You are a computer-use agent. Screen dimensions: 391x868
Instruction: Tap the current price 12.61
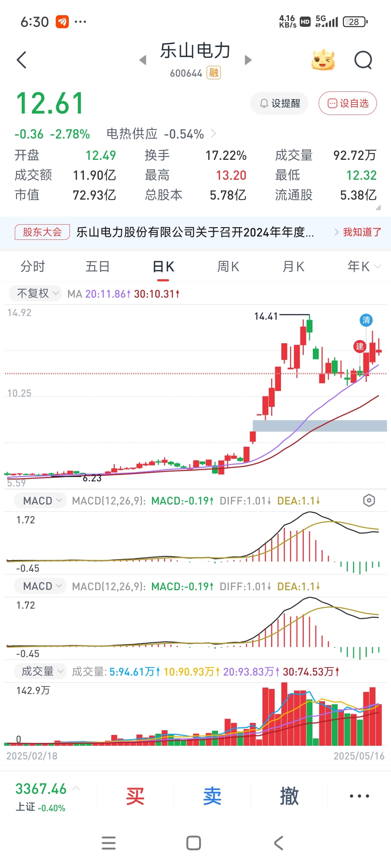coord(50,103)
